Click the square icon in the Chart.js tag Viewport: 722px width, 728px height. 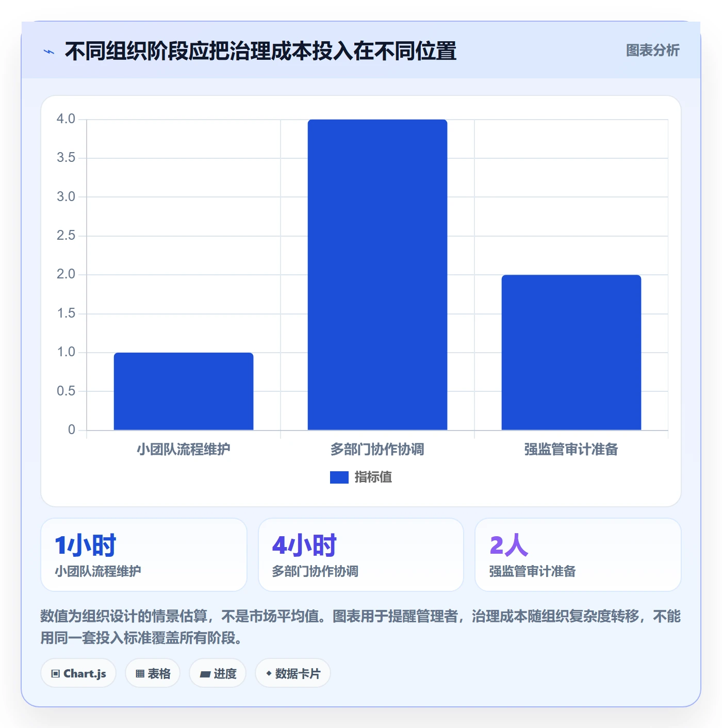[56, 673]
